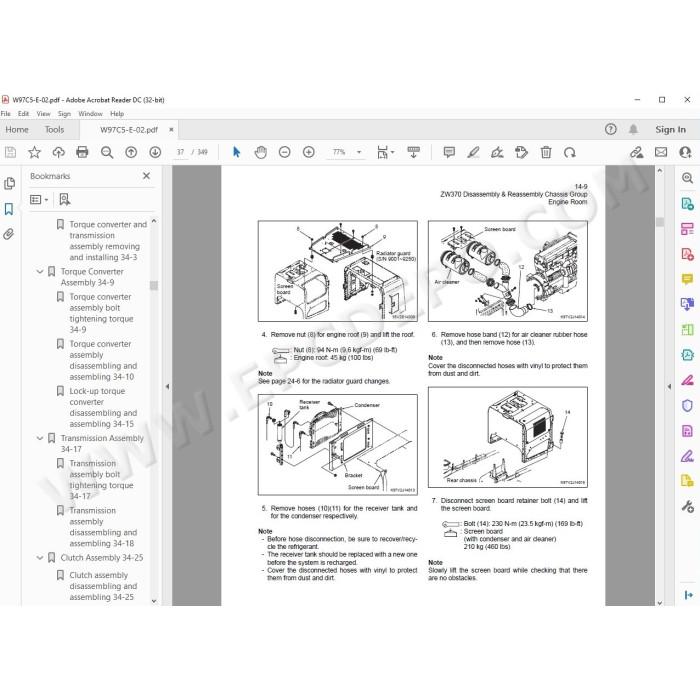Close the W97C5-E-02.pdf tab
700x700 pixels.
tap(171, 129)
